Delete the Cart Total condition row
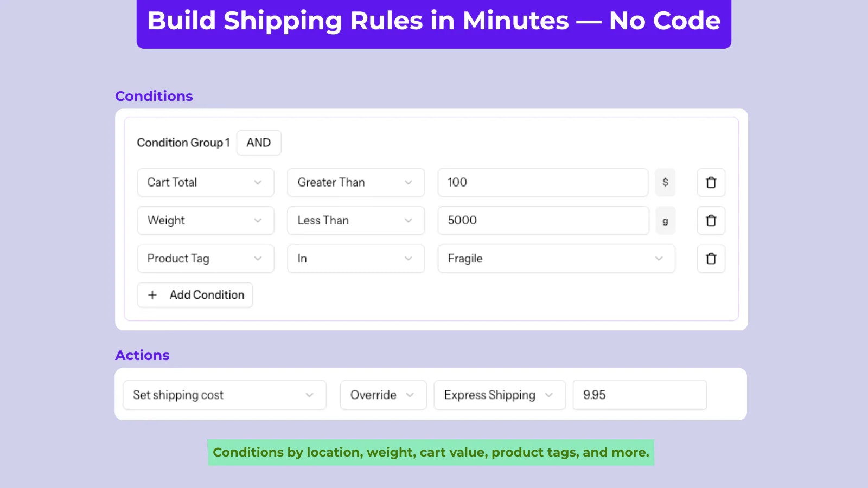 click(711, 182)
